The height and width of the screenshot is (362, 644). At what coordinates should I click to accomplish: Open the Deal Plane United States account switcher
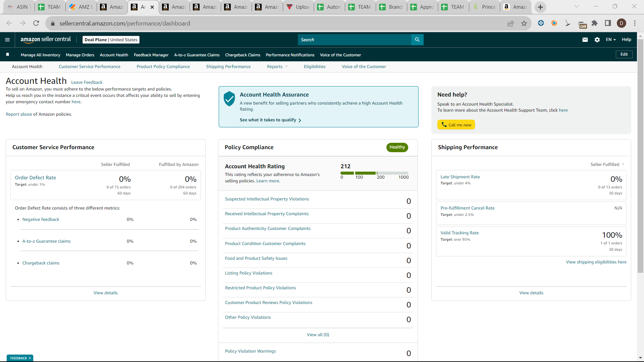click(x=111, y=40)
